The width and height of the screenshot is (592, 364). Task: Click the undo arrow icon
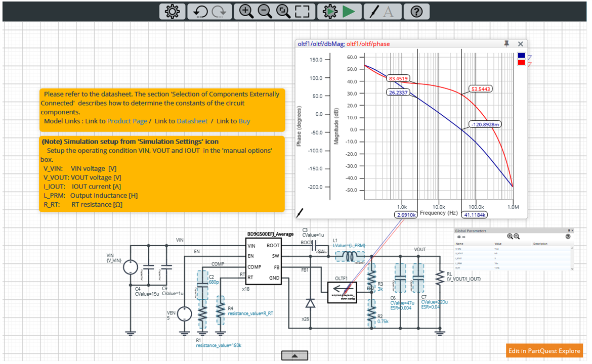point(201,11)
